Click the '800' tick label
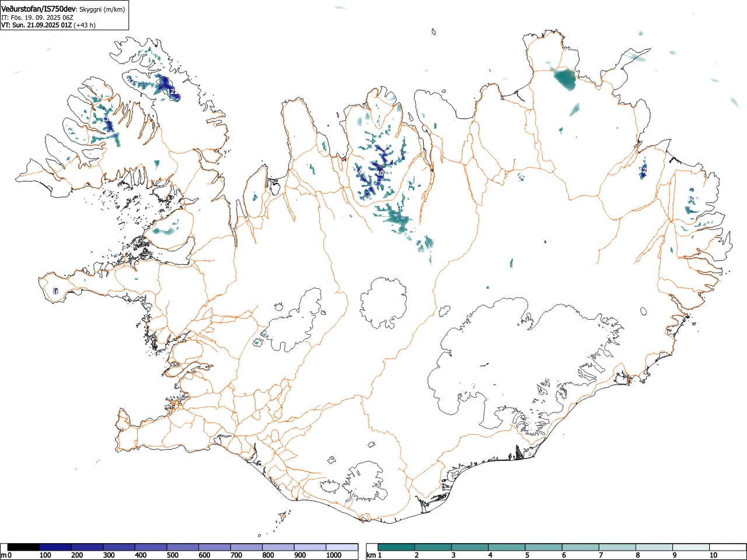 (268, 555)
